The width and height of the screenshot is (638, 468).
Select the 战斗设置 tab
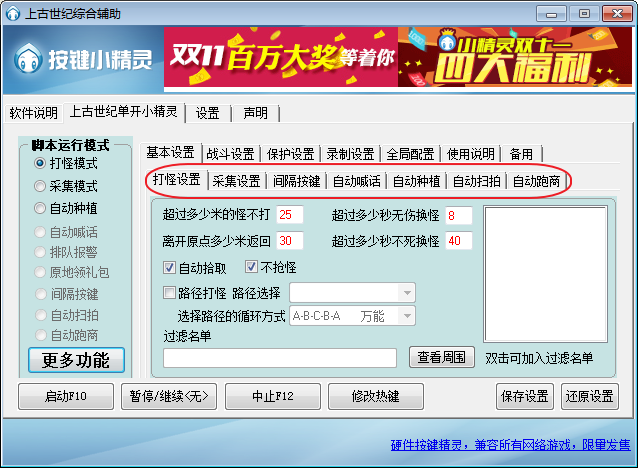230,154
